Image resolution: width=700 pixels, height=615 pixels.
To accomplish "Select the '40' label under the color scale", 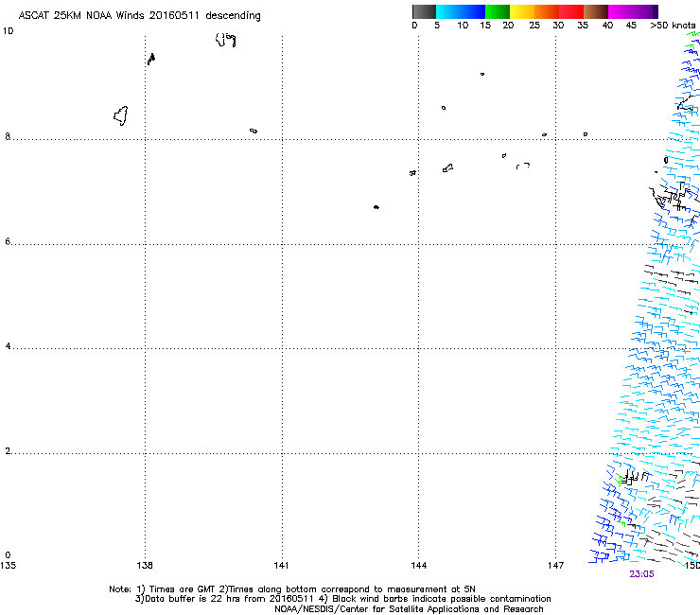I will coord(607,26).
